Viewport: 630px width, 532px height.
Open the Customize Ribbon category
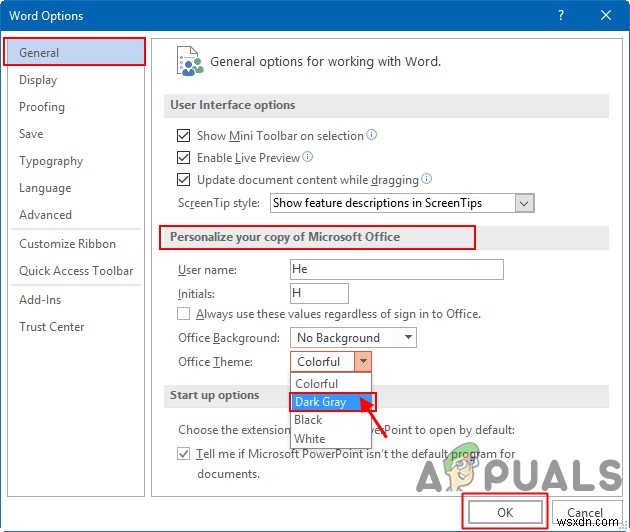pos(75,243)
